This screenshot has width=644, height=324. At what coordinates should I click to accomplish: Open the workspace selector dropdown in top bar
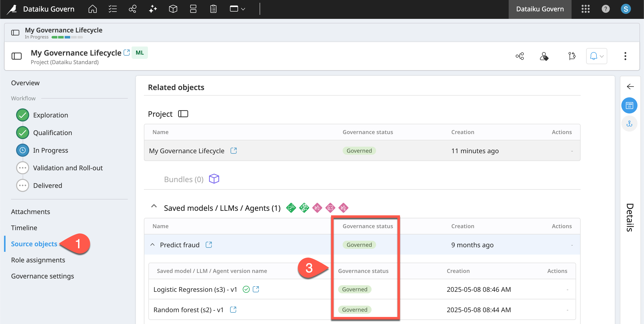(237, 9)
